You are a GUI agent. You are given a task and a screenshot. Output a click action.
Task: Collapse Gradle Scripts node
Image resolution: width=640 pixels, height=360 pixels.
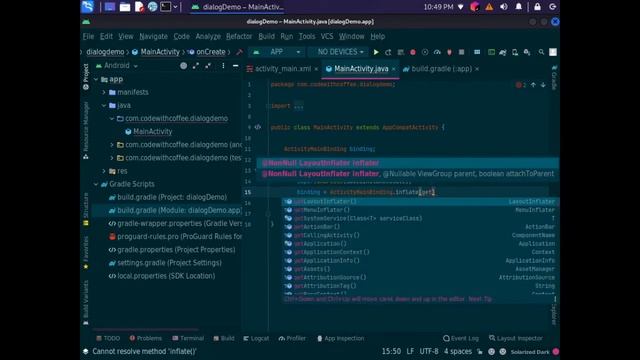point(96,184)
